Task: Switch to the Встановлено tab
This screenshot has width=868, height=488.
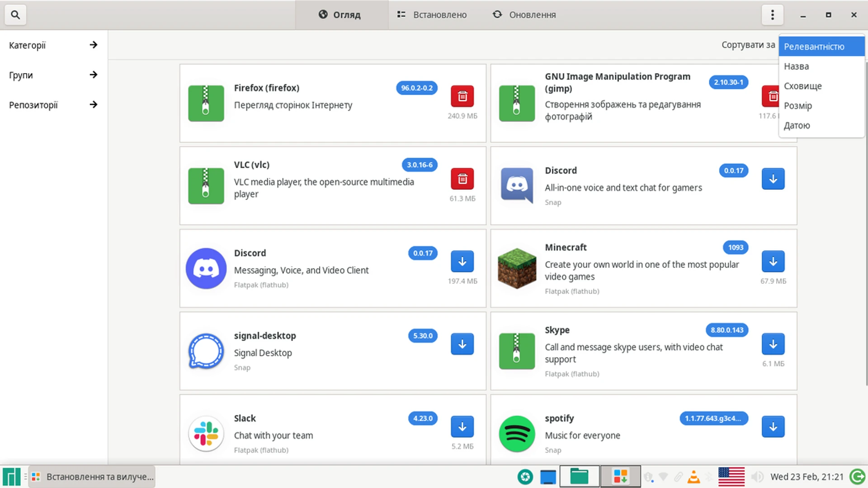Action: (432, 15)
